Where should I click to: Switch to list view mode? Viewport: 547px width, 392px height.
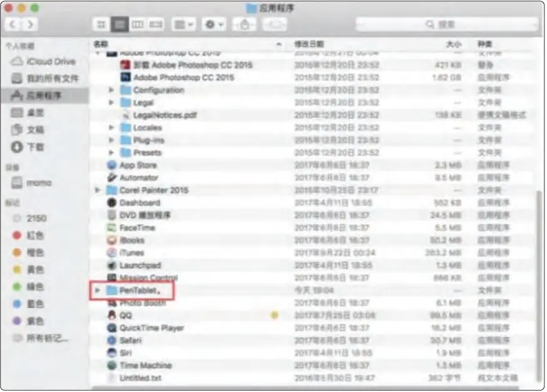120,24
